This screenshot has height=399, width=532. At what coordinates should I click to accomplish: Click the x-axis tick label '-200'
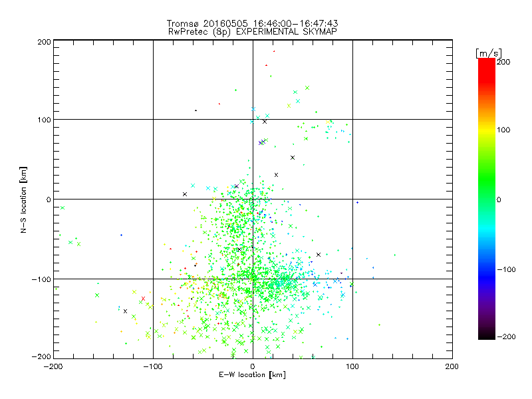coord(53,366)
